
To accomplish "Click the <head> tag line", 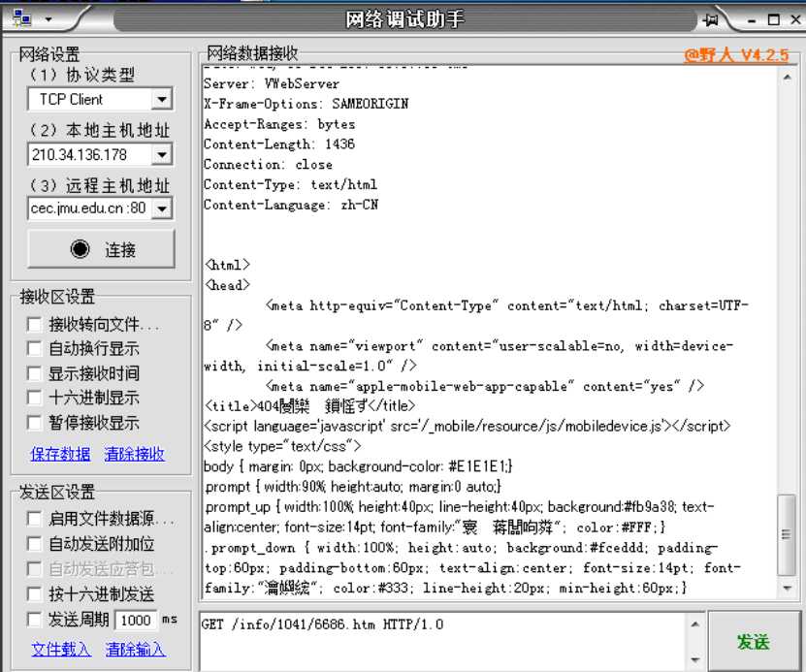I will [x=227, y=285].
